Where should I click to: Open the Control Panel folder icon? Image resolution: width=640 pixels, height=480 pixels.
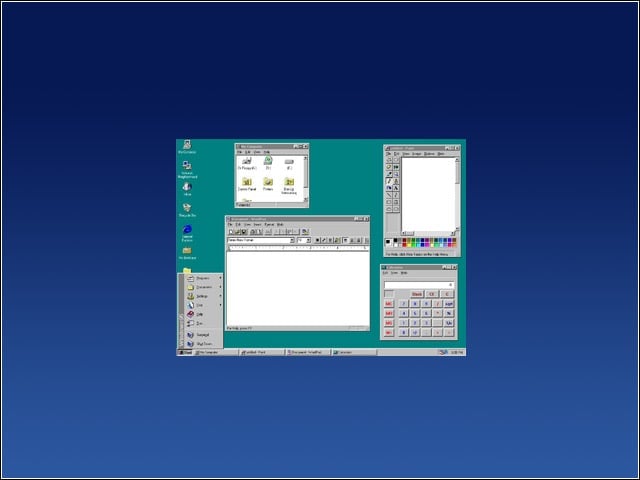pos(247,184)
